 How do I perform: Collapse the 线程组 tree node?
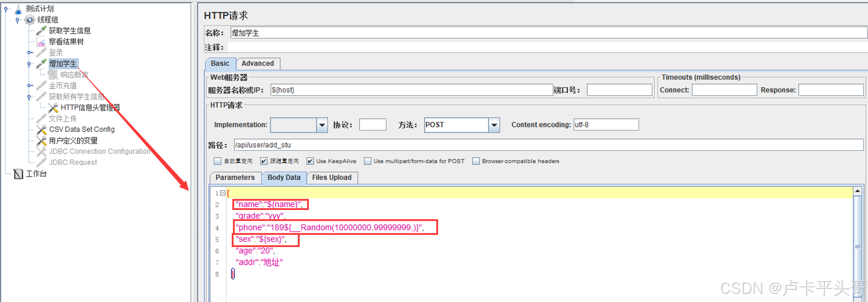coord(17,20)
